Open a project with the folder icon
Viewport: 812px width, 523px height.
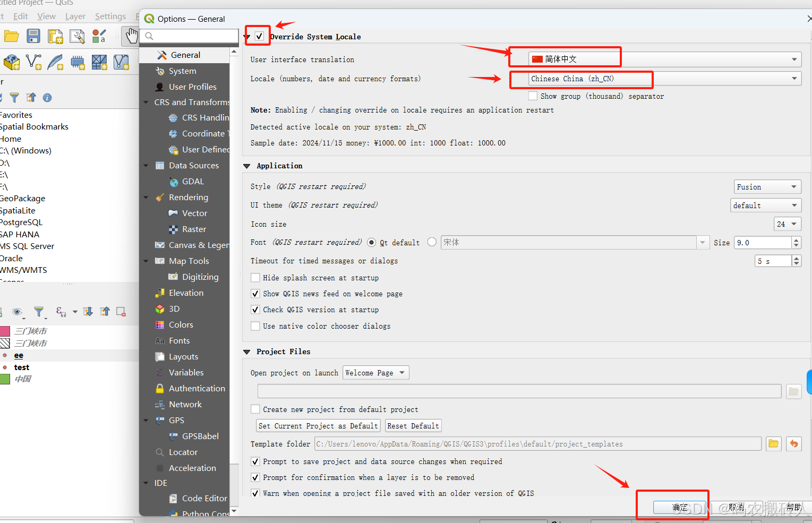(x=11, y=36)
